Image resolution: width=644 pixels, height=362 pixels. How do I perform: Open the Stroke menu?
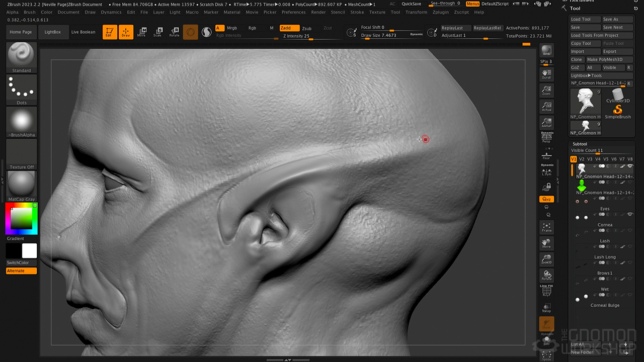tap(357, 12)
